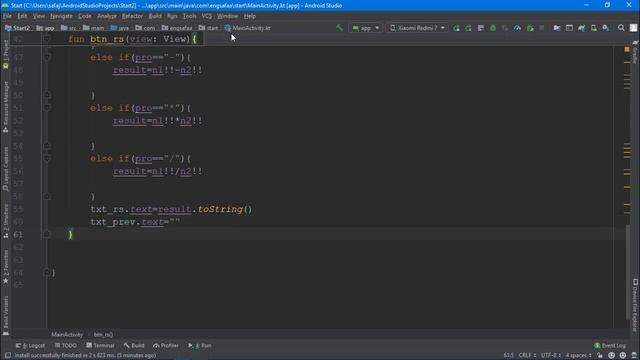Click MainActivity.kt in navigation bar
Screen dimensions: 640x360
coord(247,28)
